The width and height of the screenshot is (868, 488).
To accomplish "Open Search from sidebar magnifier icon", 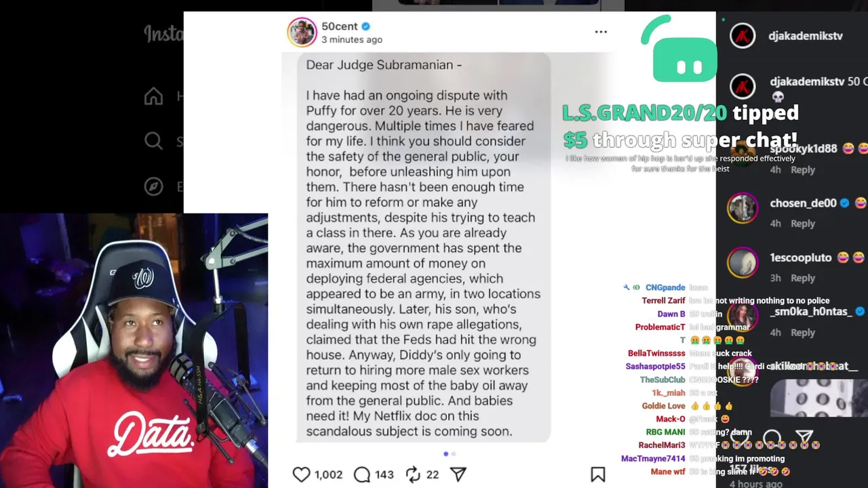I will coord(153,141).
